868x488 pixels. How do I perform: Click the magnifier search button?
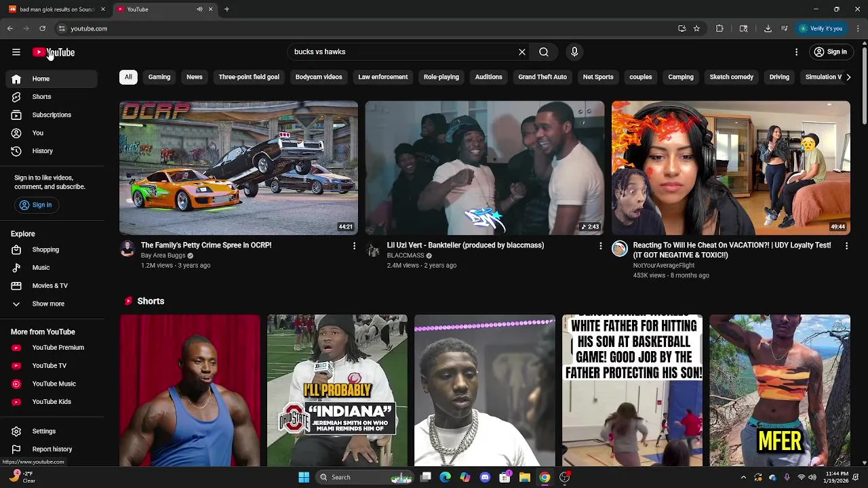coord(544,52)
